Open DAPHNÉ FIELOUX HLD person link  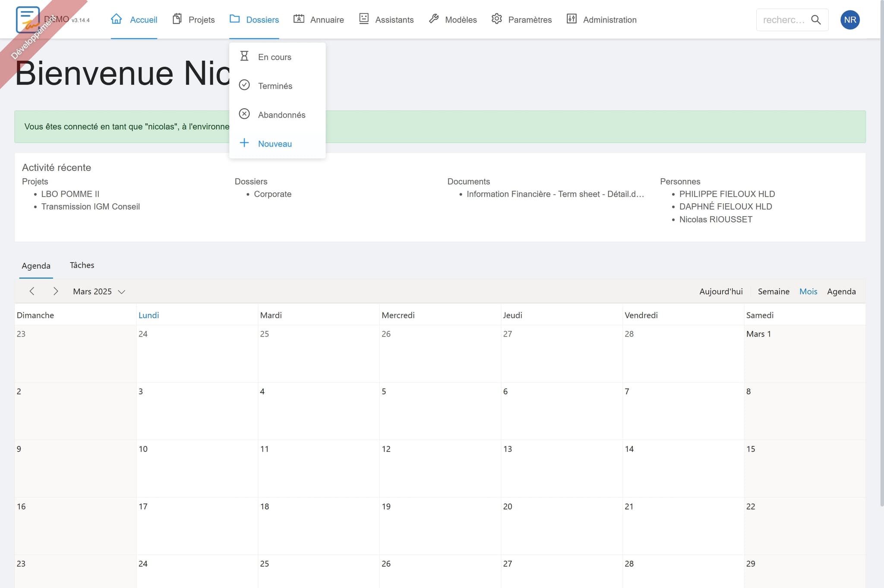click(x=726, y=207)
